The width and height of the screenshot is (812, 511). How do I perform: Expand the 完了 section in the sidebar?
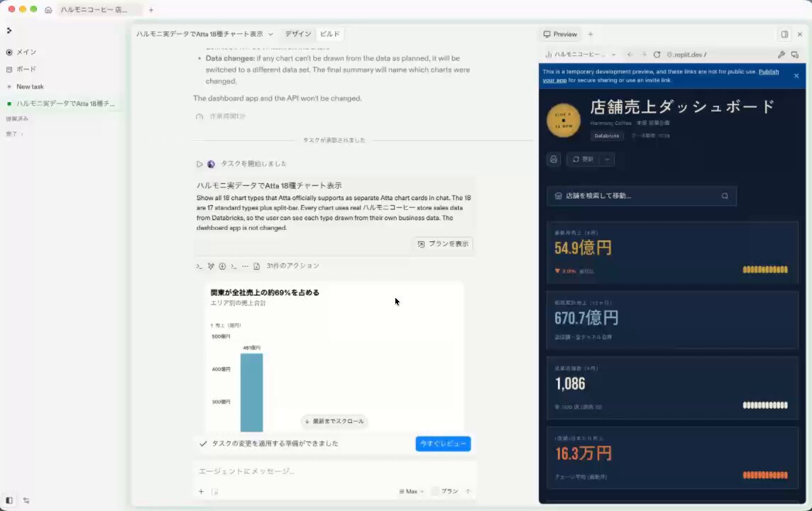pyautogui.click(x=14, y=133)
